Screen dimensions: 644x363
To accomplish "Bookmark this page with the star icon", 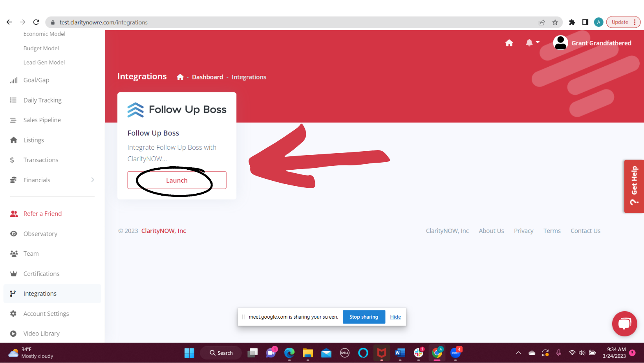I will (555, 22).
